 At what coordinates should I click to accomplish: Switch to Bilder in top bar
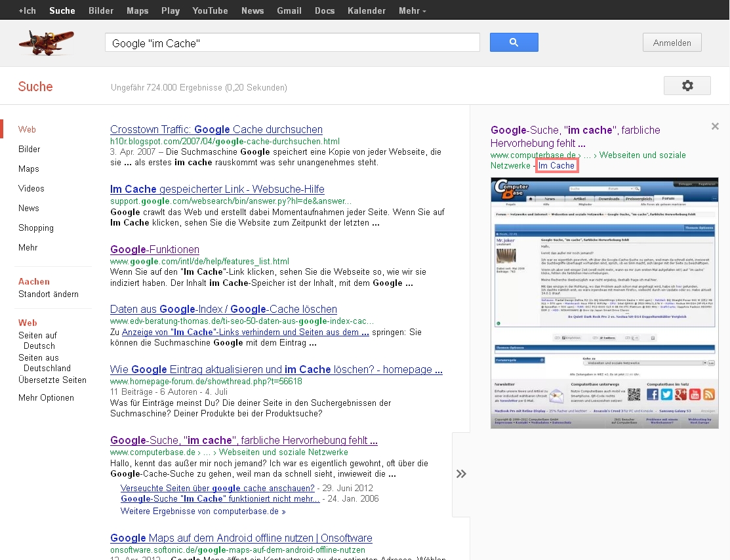coord(101,10)
